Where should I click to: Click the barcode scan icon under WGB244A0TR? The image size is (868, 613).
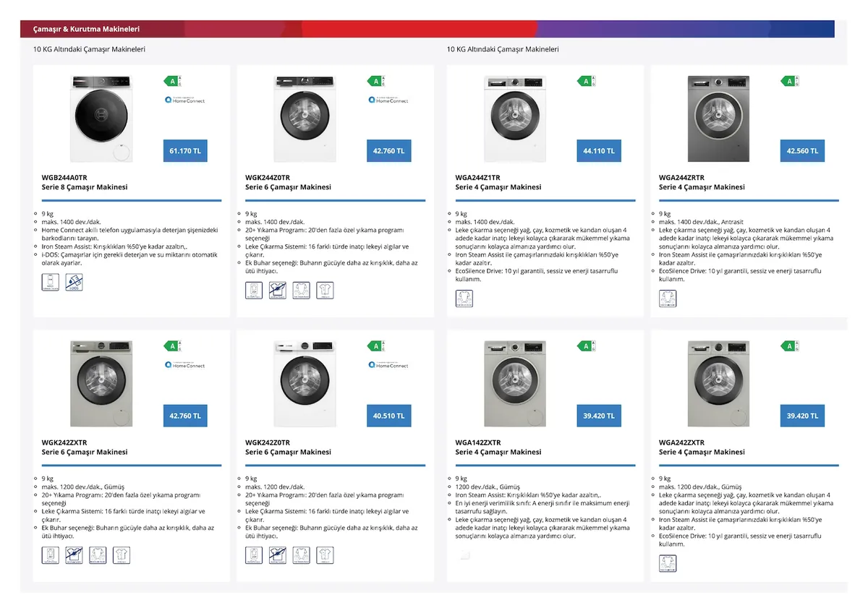coord(51,283)
